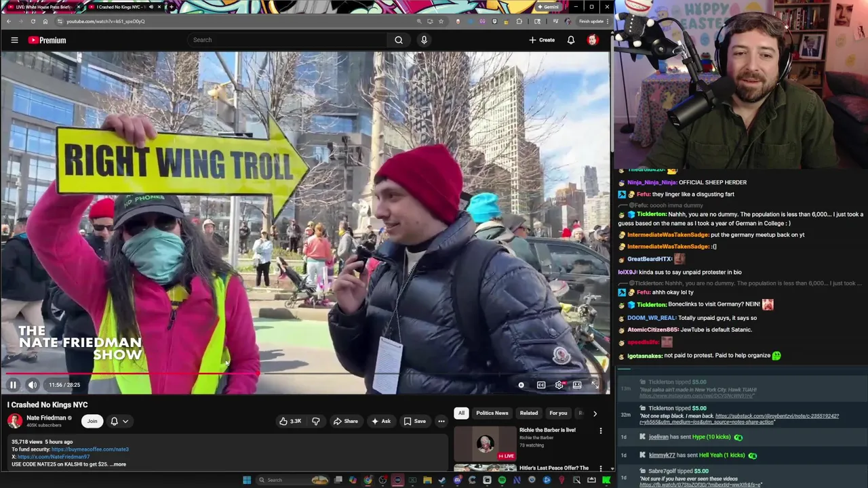Join the Nate Friedman channel membership
Image resolution: width=868 pixels, height=488 pixels.
[92, 422]
